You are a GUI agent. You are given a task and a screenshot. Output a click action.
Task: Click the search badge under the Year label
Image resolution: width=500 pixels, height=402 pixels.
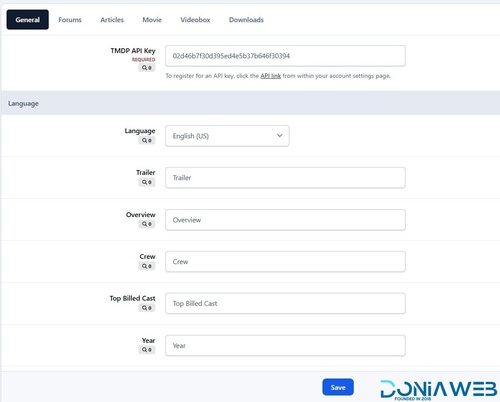coord(147,350)
